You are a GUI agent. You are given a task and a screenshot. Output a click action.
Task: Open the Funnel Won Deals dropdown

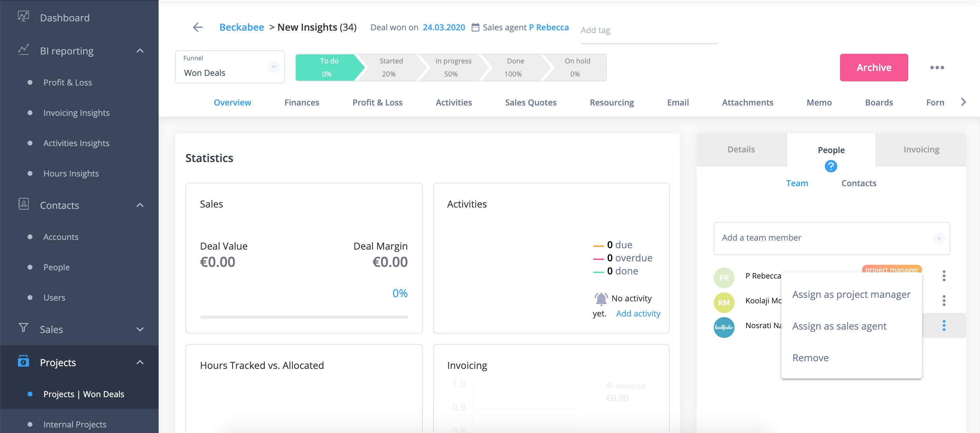[x=230, y=67]
